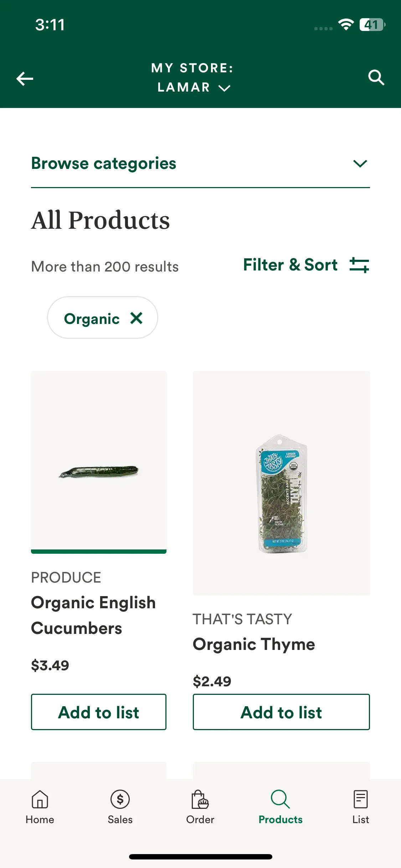
Task: Remove the Organic filter chip
Action: 137,318
